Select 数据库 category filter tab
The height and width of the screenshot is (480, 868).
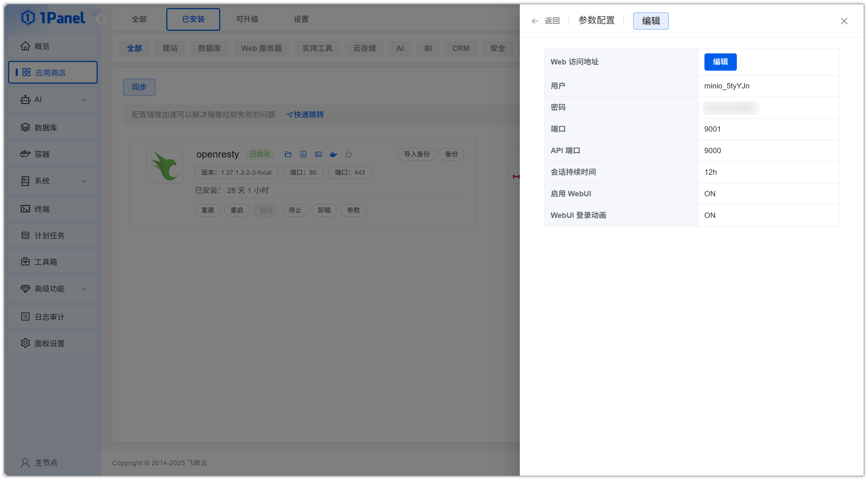tap(209, 48)
